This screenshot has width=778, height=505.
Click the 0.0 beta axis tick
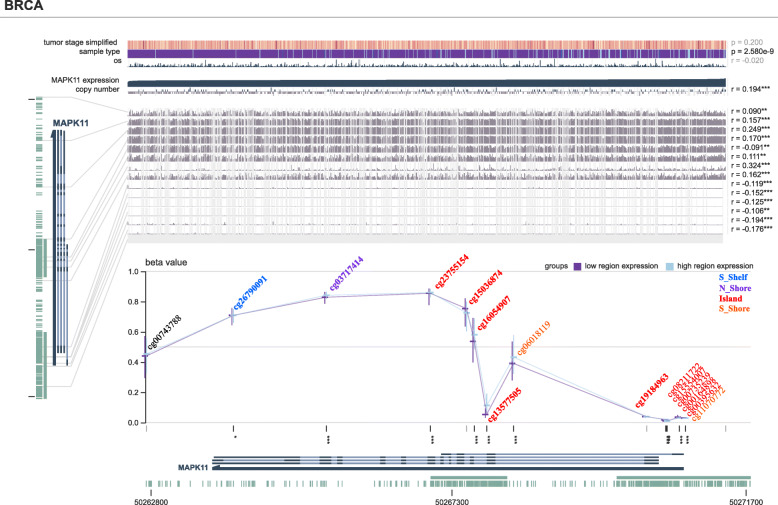coord(133,423)
